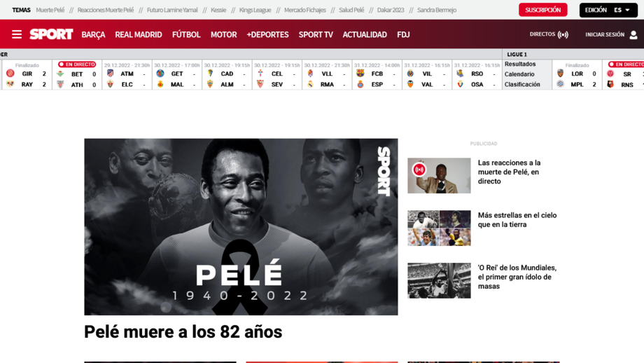Viewport: 644px width, 363px height.
Task: Open the Futuro Lamine Yamal topic
Action: pos(172,10)
